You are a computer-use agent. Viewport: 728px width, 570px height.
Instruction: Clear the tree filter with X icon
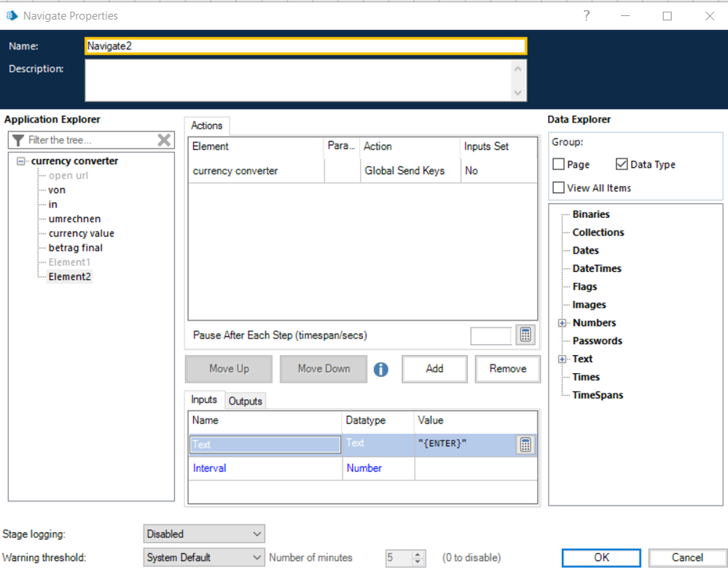click(165, 140)
